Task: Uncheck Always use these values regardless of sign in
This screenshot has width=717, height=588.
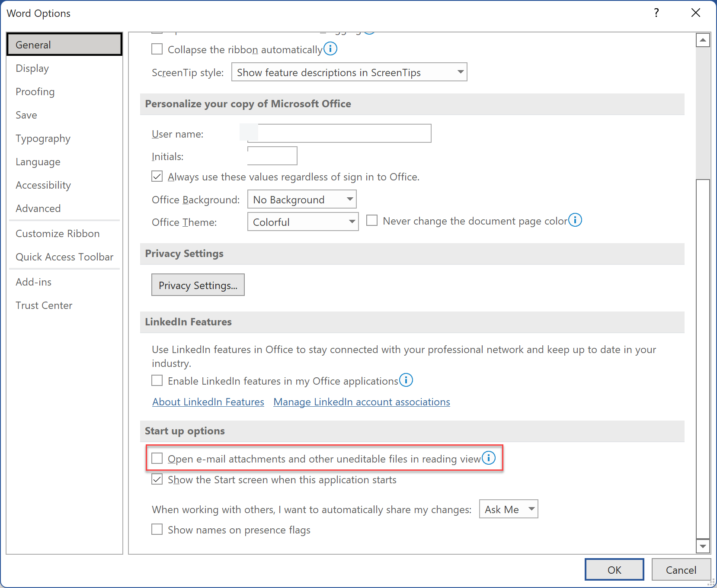Action: pos(157,177)
